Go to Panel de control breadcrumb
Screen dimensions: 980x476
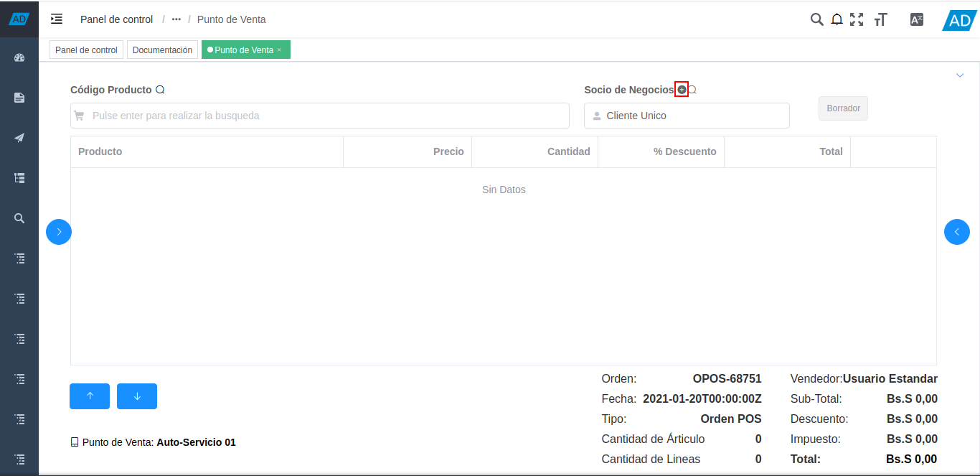[116, 19]
